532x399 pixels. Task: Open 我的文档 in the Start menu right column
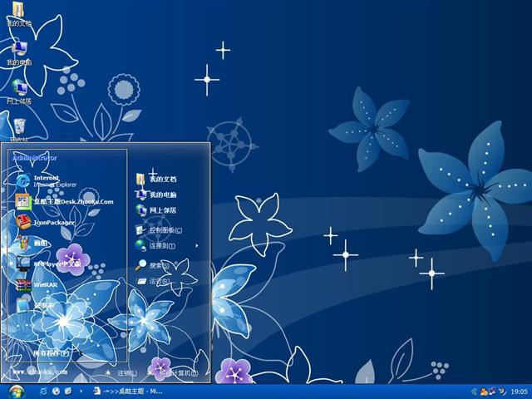[x=155, y=180]
